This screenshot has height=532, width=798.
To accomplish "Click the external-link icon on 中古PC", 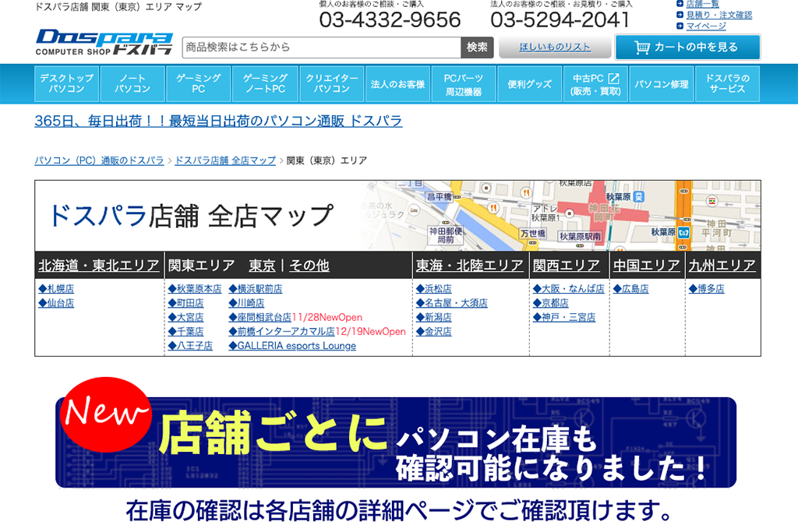I will point(614,79).
